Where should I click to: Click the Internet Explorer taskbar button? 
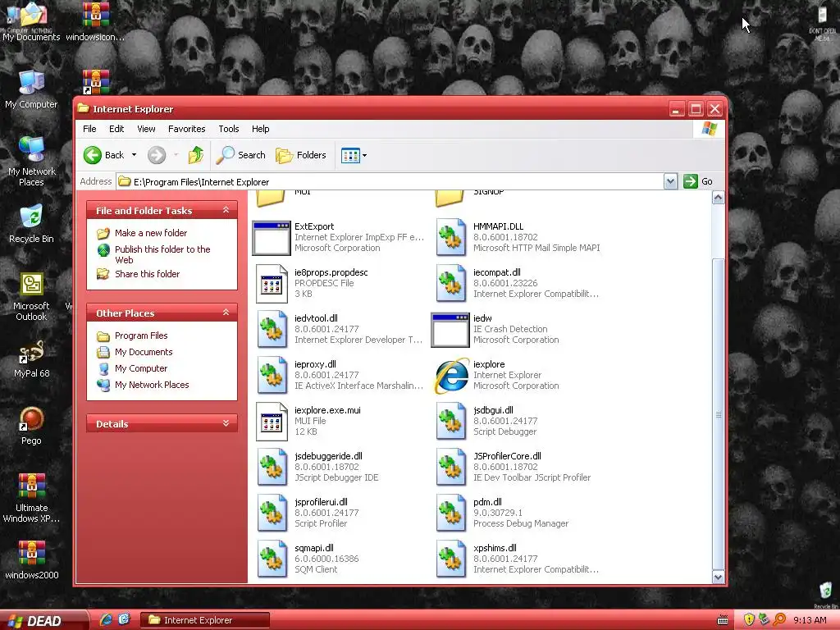pyautogui.click(x=205, y=620)
